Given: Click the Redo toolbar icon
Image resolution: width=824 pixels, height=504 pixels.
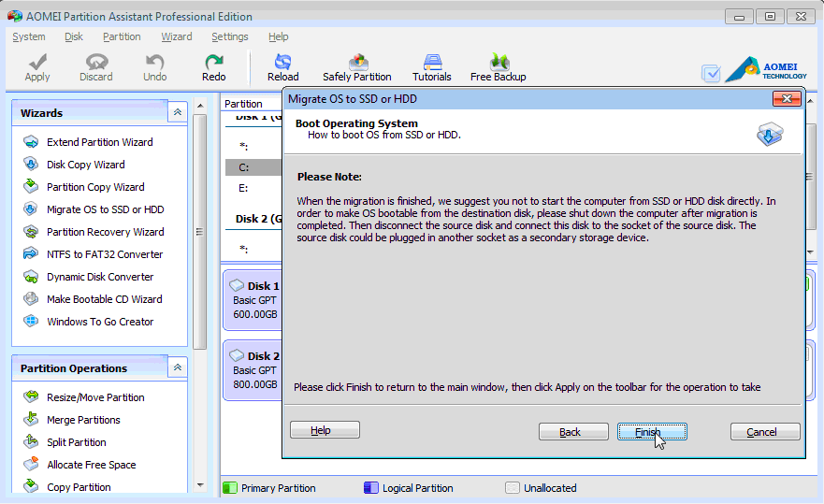Looking at the screenshot, I should click(214, 68).
